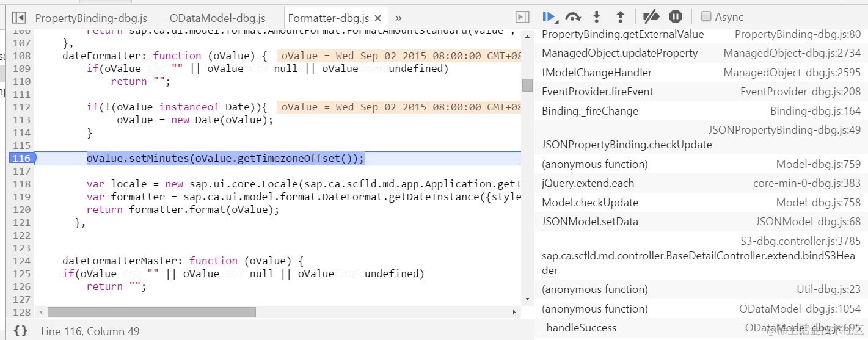Viewport: 868px width, 340px height.
Task: Pretty print the source with braces icon
Action: 20,331
